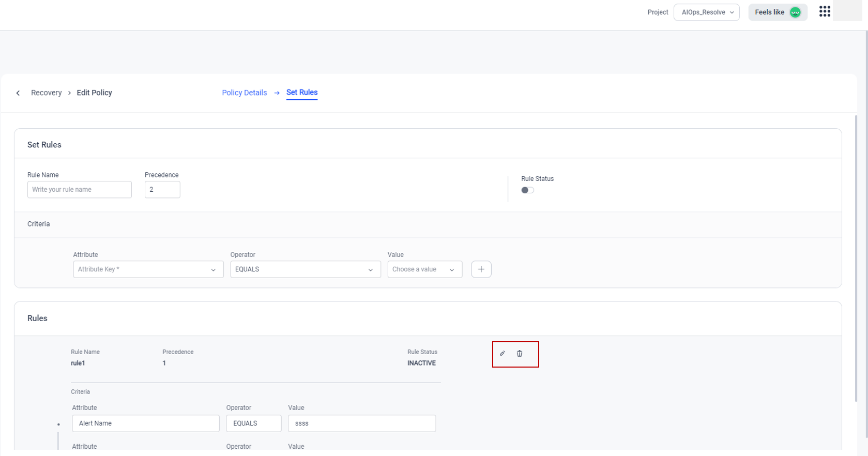Click the Feels like button
The height and width of the screenshot is (456, 868).
pos(769,12)
